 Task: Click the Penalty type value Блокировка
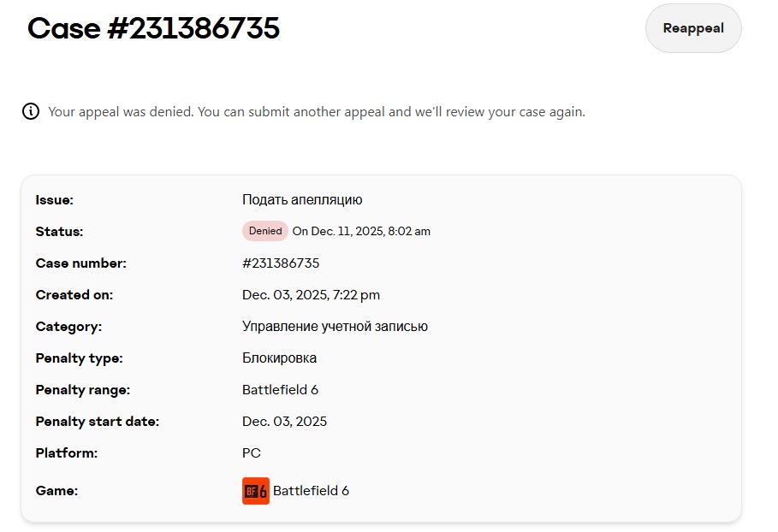(x=279, y=358)
